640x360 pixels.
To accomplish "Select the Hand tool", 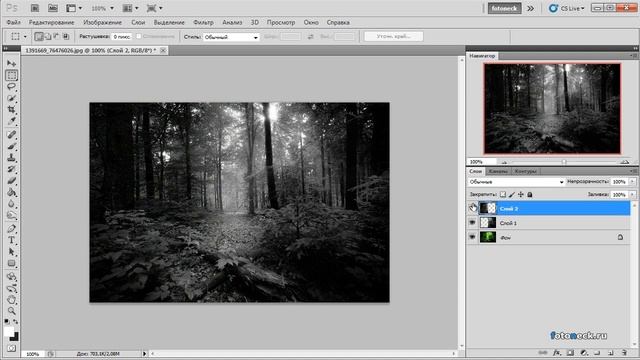I will tap(11, 300).
